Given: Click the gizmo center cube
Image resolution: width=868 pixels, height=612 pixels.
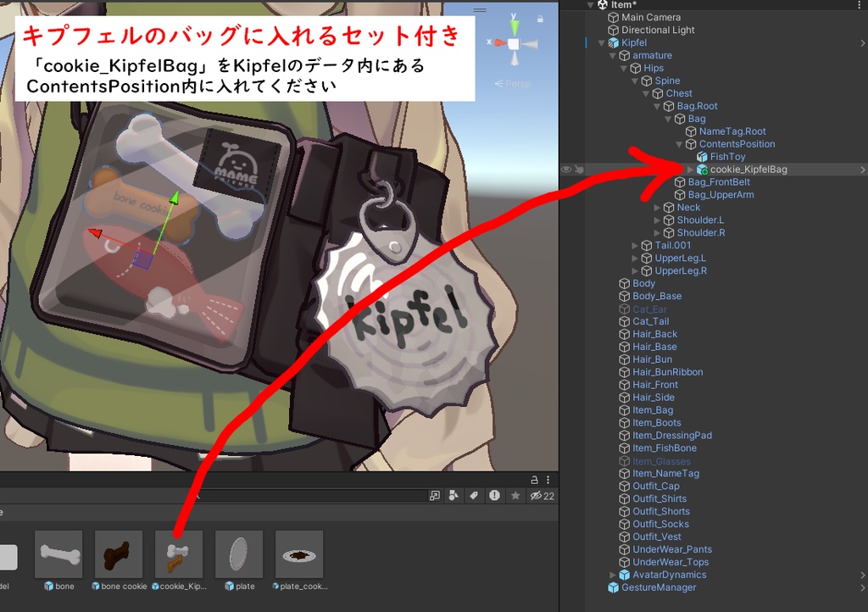Looking at the screenshot, I should coord(515,44).
